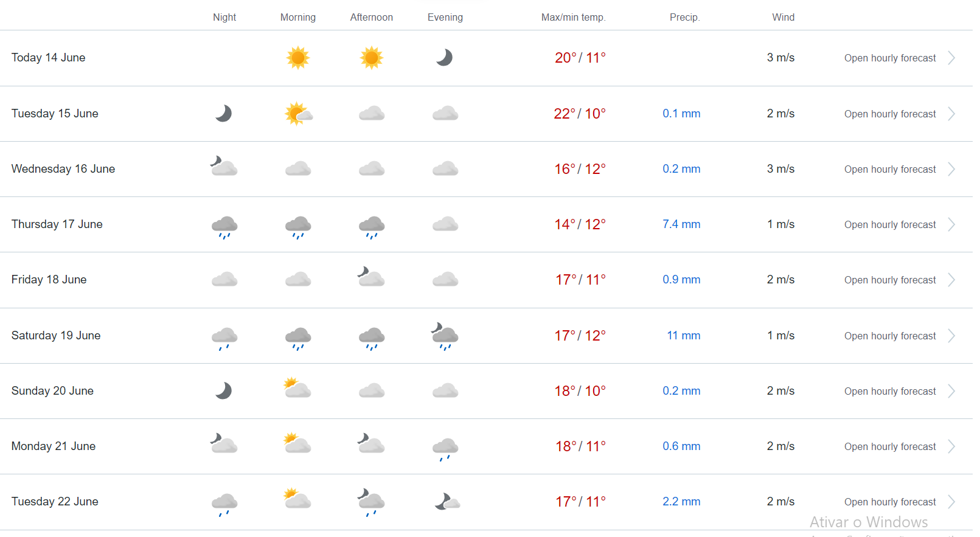Expand Today 14 June with its chevron arrow

coord(951,58)
